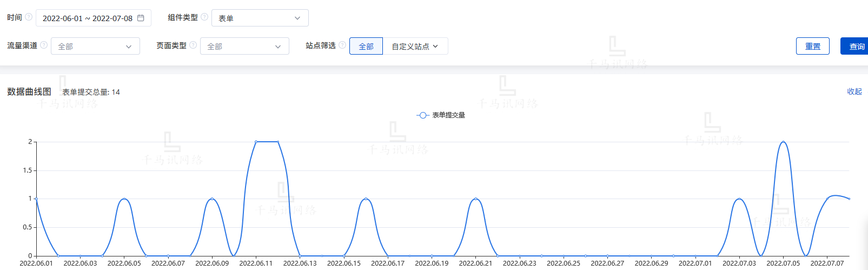
Task: Click the calendar icon in date range field
Action: click(x=141, y=18)
